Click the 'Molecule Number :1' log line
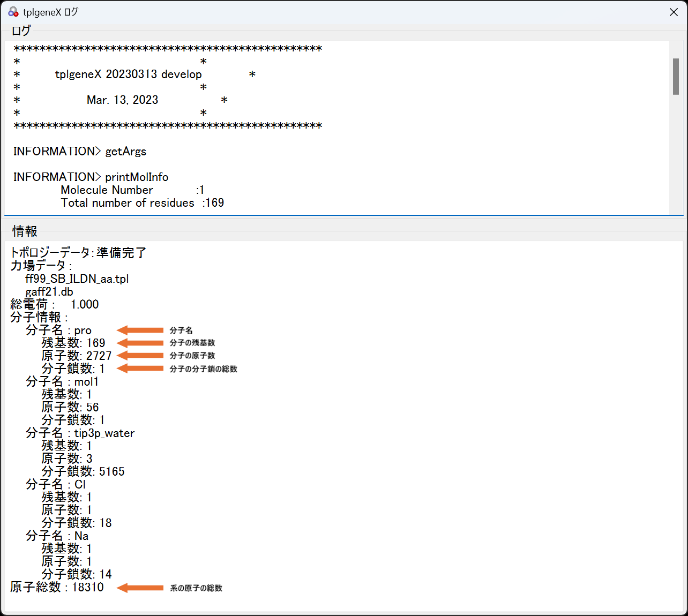 [x=132, y=190]
